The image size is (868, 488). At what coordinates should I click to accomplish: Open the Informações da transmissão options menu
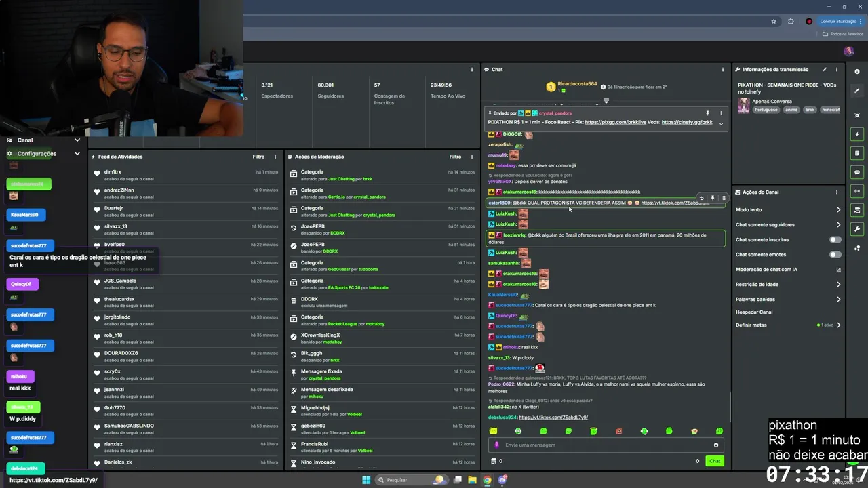pos(837,69)
